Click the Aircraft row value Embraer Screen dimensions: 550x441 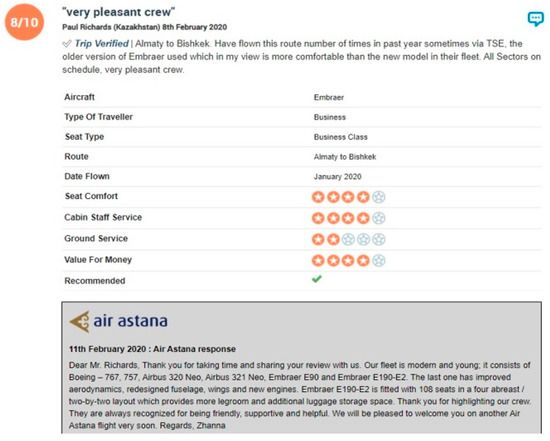click(x=329, y=98)
